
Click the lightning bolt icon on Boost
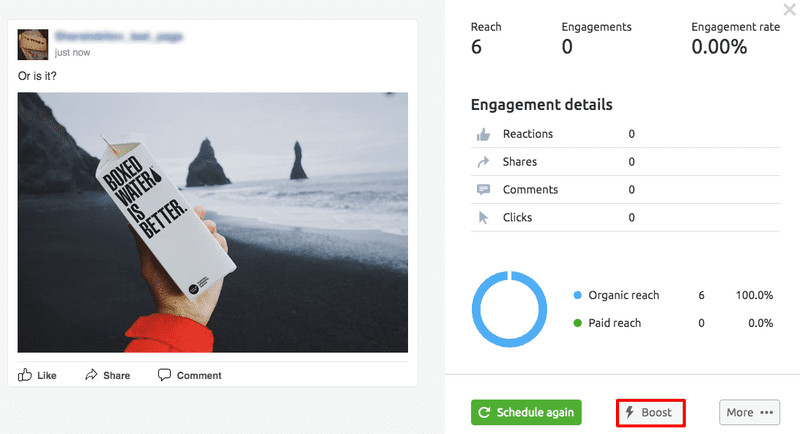click(x=629, y=412)
